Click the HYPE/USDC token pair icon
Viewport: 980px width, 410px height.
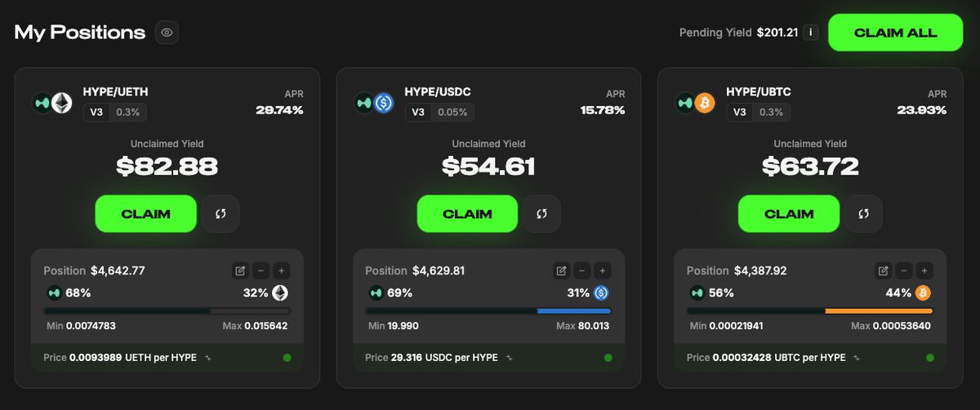point(374,103)
